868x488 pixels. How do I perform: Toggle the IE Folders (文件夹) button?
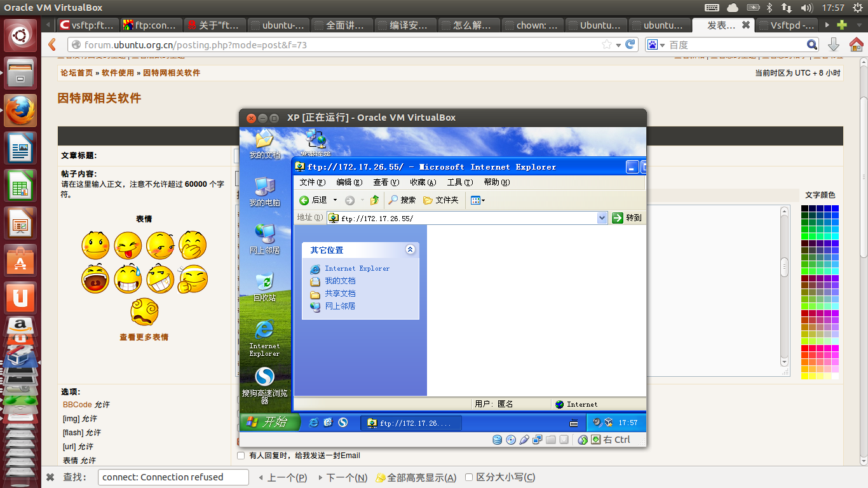tap(441, 200)
